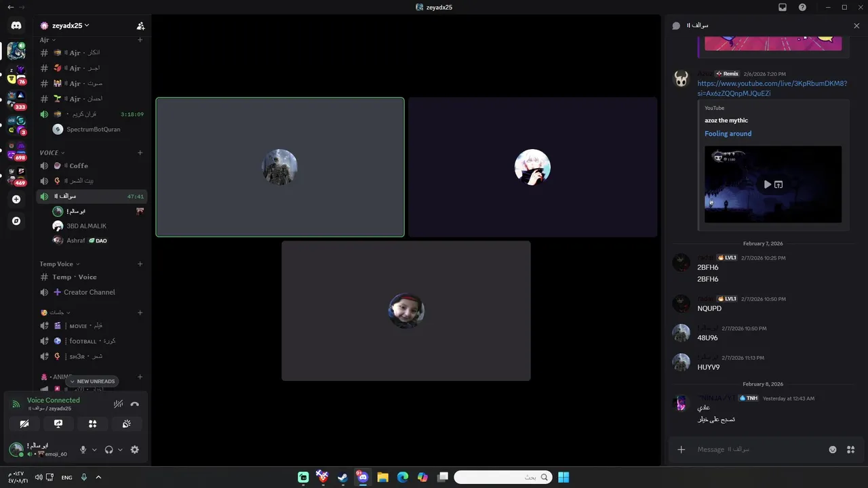Open Ajr اجر text channel

click(92, 68)
